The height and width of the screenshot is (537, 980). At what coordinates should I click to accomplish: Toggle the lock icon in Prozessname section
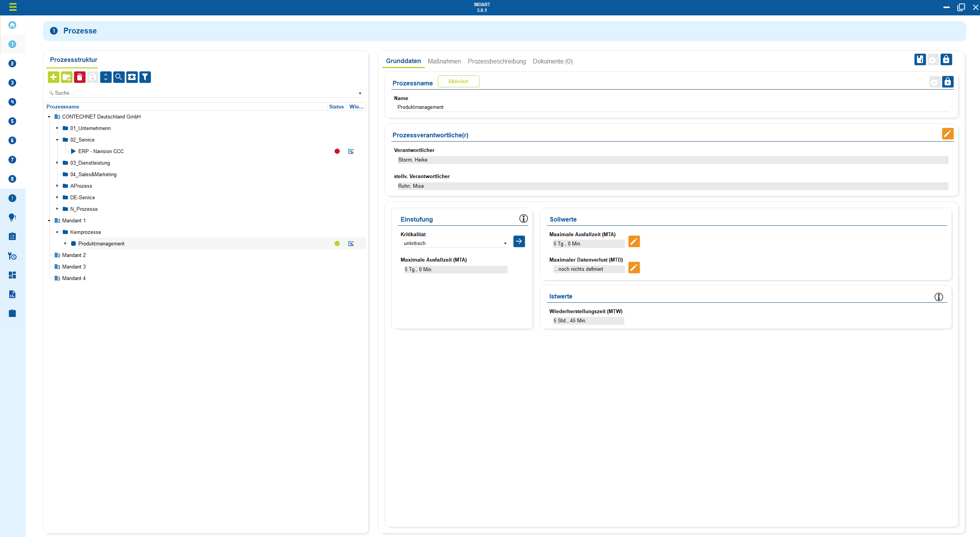coord(947,82)
